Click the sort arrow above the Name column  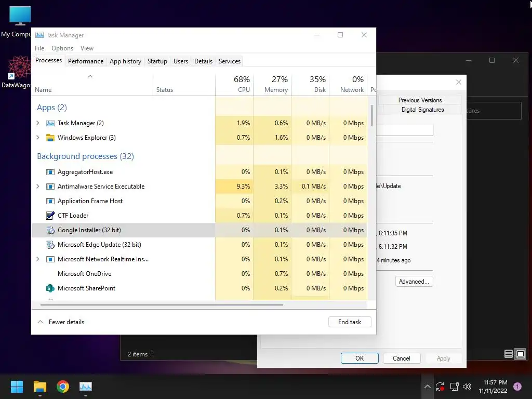click(x=90, y=76)
